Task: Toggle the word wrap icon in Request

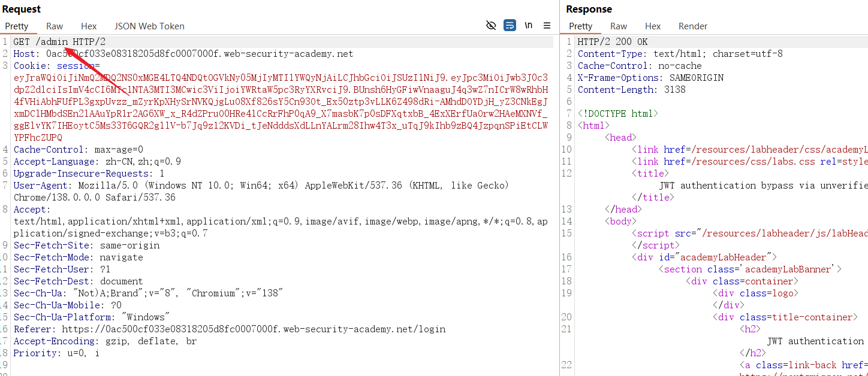Action: tap(510, 25)
